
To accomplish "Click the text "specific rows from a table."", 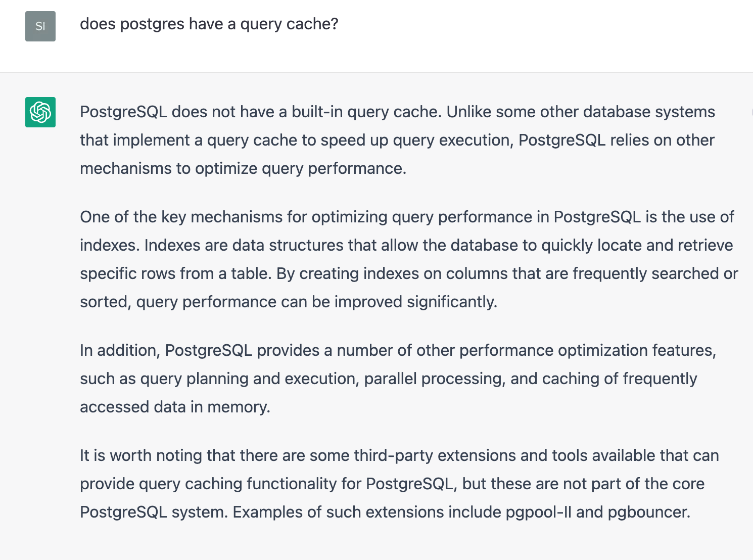I will (x=176, y=273).
